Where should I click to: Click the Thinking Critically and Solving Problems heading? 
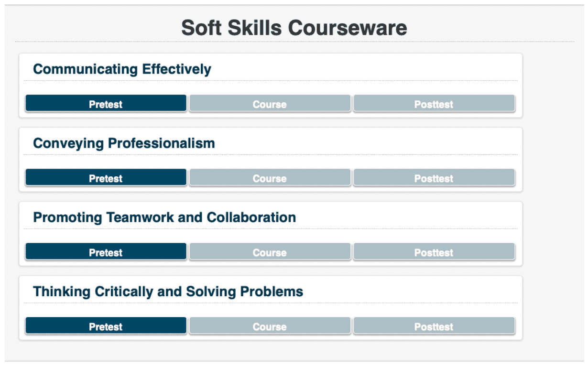point(168,291)
